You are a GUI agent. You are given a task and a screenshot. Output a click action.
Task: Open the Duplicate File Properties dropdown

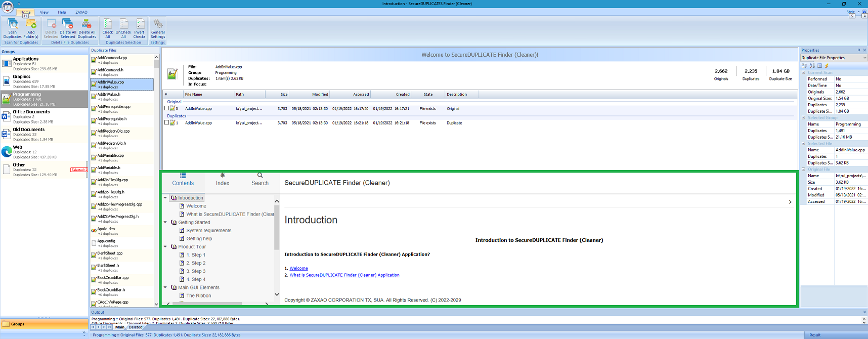864,58
